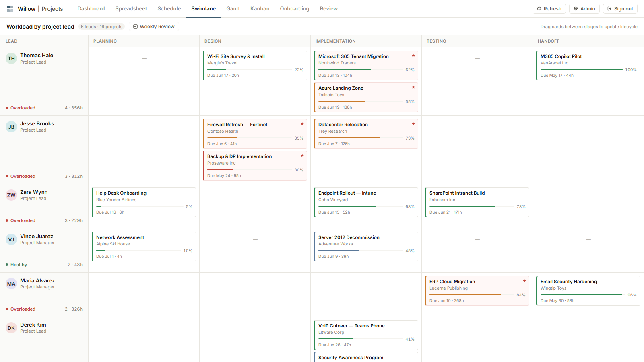Open the Gantt tab
The height and width of the screenshot is (362, 644).
(233, 9)
